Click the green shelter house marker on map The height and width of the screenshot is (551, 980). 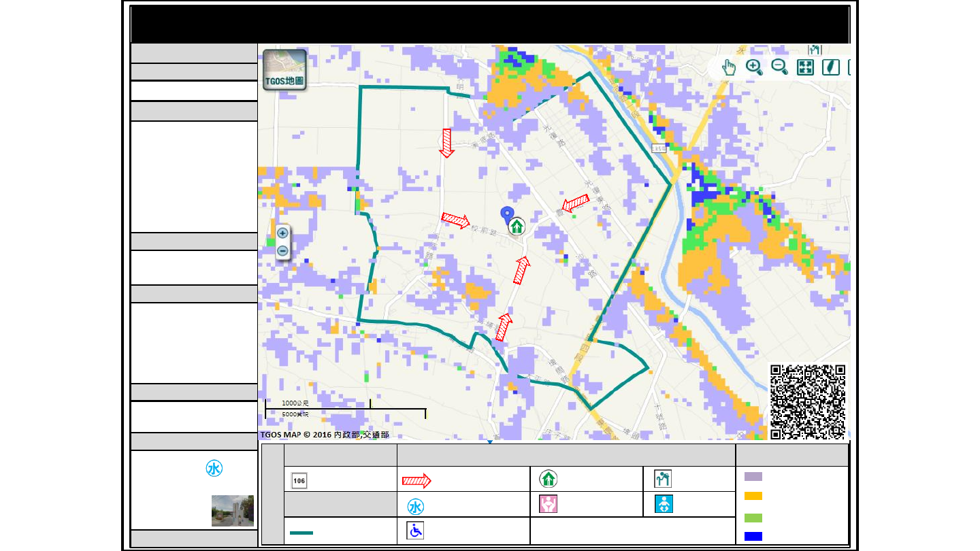pyautogui.click(x=517, y=226)
